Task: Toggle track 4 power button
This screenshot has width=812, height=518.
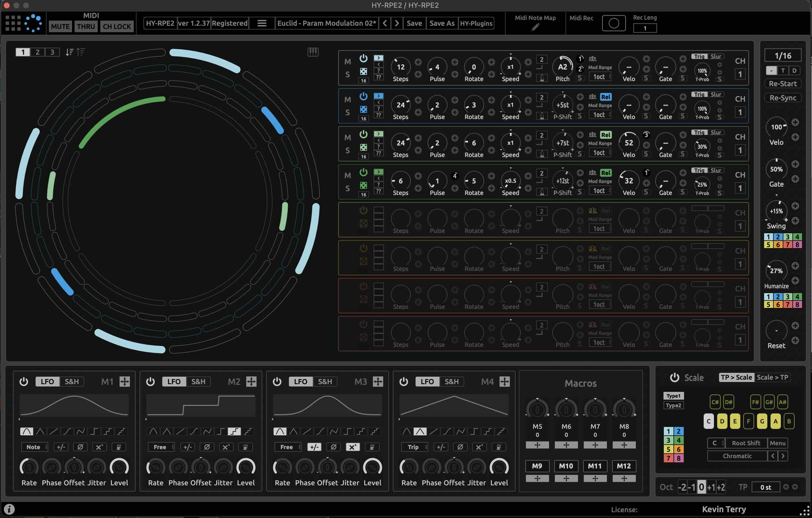Action: [363, 172]
